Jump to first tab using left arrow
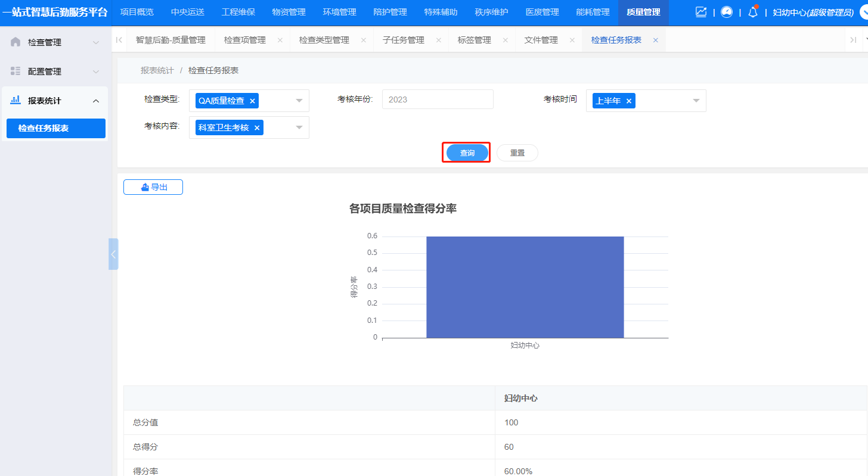The width and height of the screenshot is (868, 476). point(119,40)
